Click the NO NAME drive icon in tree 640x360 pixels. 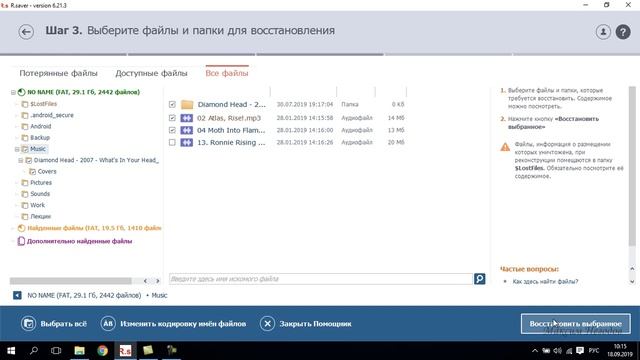pyautogui.click(x=22, y=92)
